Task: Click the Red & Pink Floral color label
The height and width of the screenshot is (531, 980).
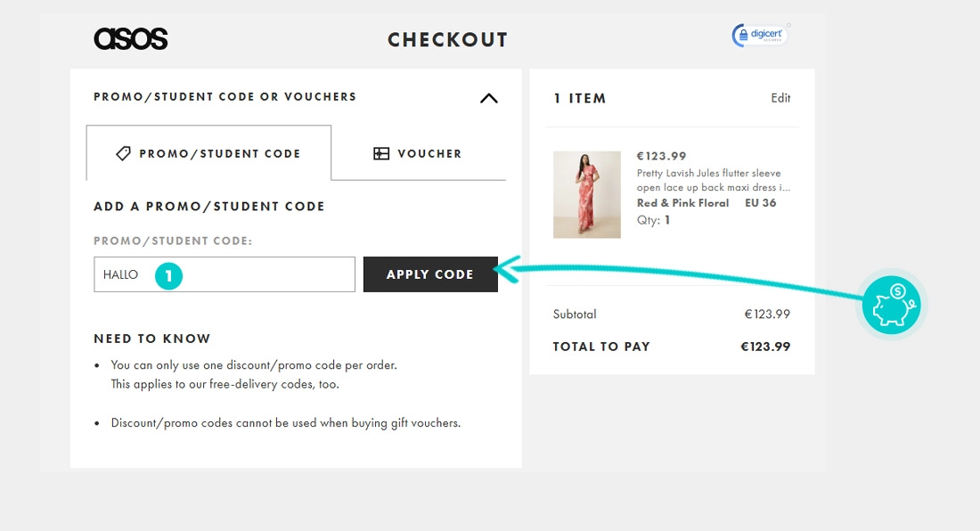Action: pos(682,203)
